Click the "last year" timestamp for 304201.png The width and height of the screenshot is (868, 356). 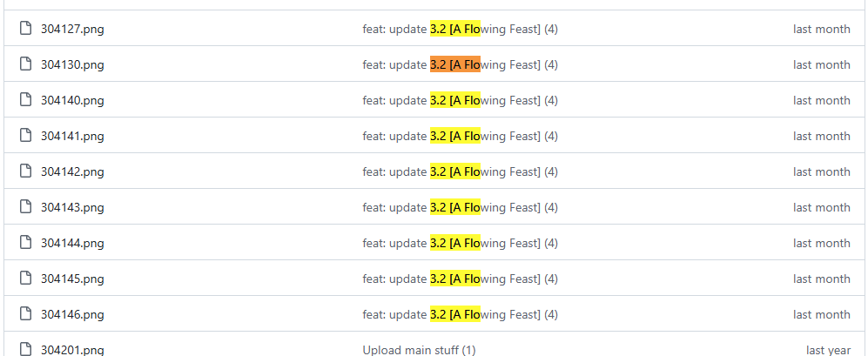tap(828, 350)
